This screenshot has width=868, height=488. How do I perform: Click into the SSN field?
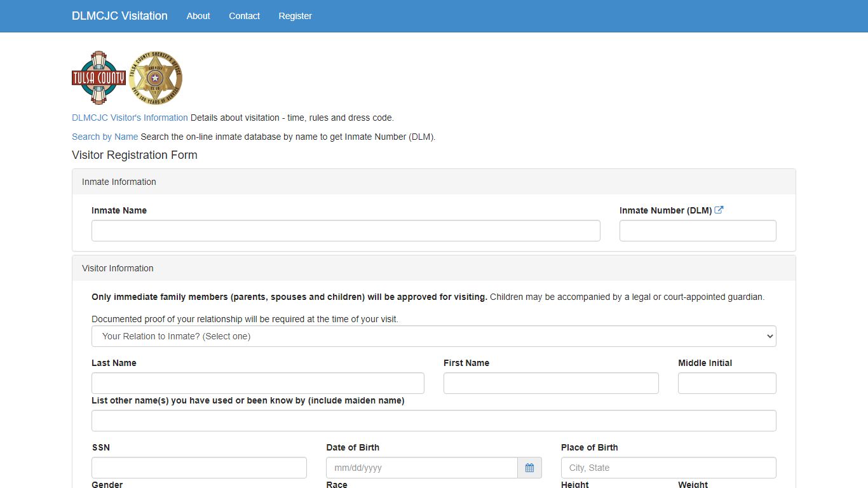(x=199, y=468)
